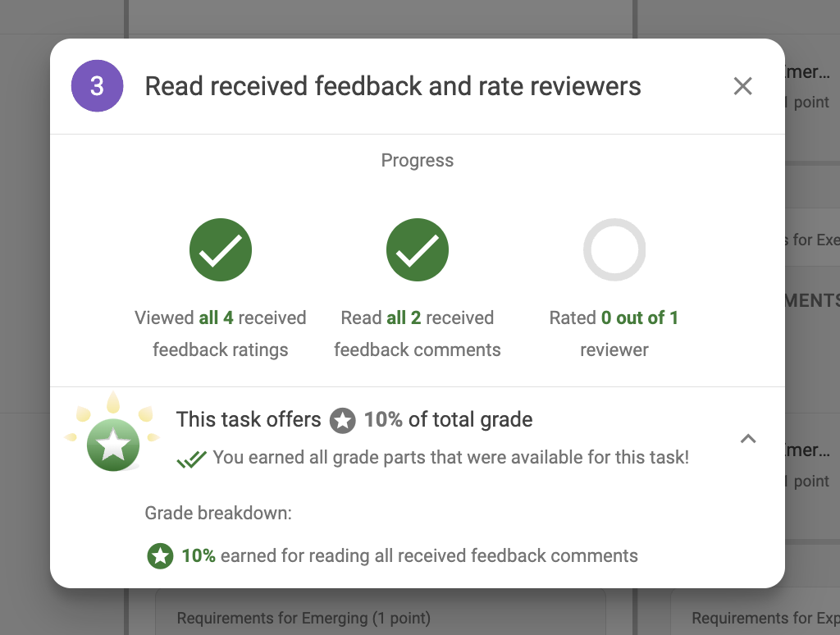The width and height of the screenshot is (840, 635).
Task: Collapse the grade breakdown chevron
Action: click(x=747, y=439)
